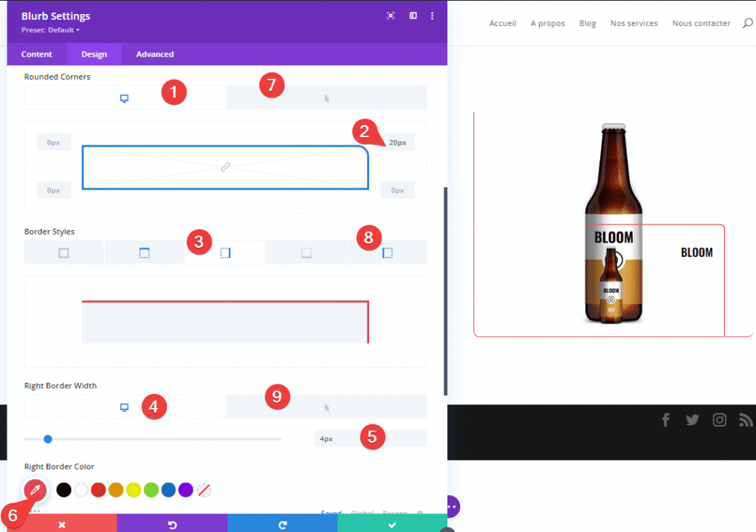Click the settings panel vertical scrollbar
This screenshot has height=532, width=756.
tap(445, 291)
